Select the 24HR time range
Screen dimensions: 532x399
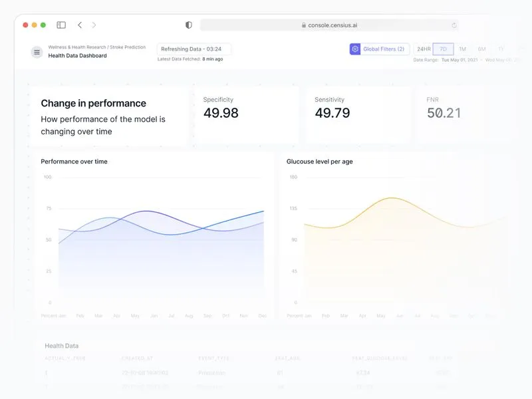pos(424,49)
